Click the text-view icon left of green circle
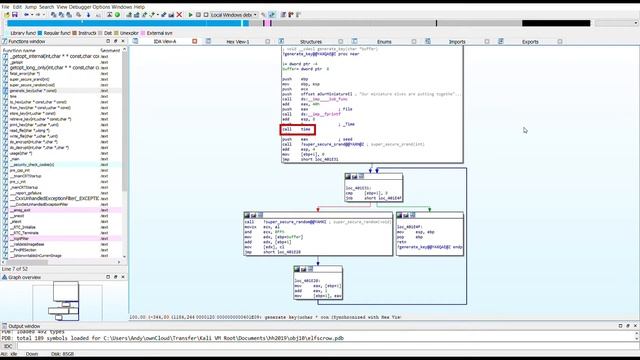Viewport: 640px width, 360px height. pyautogui.click(x=110, y=15)
